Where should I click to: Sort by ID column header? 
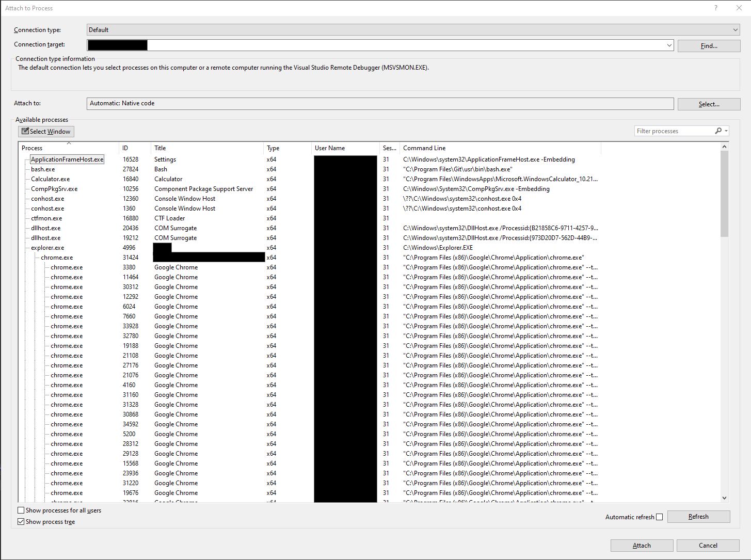(x=135, y=148)
